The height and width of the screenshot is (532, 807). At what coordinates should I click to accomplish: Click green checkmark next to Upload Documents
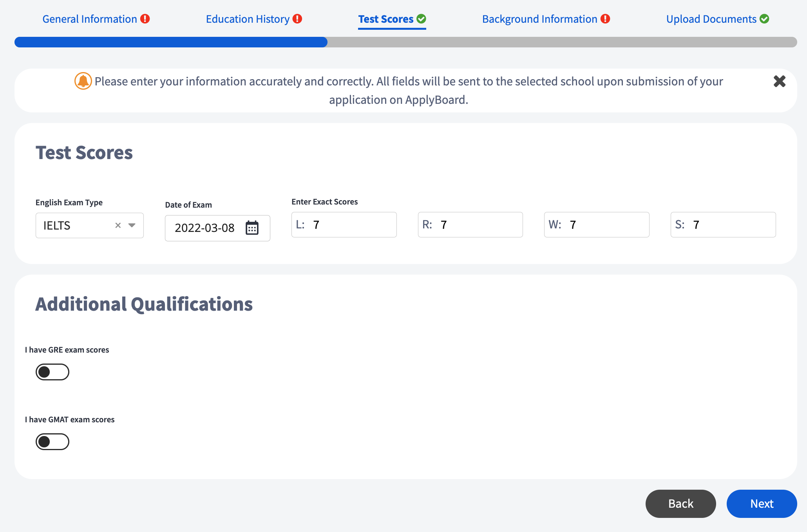click(764, 19)
